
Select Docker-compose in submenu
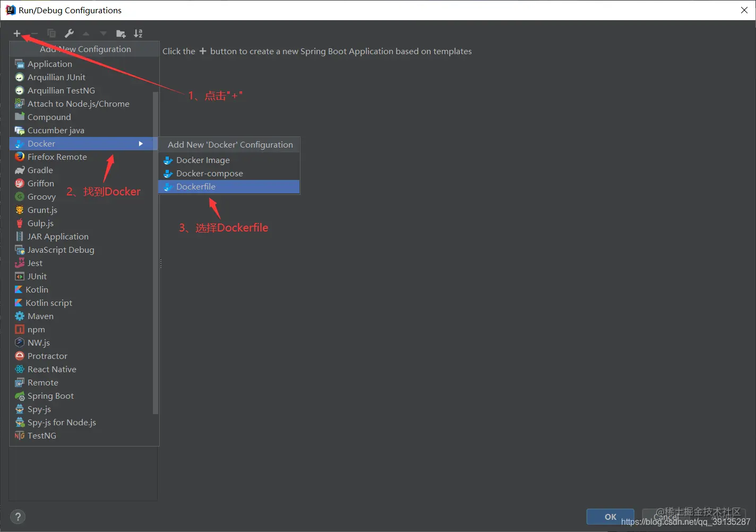[x=229, y=173]
